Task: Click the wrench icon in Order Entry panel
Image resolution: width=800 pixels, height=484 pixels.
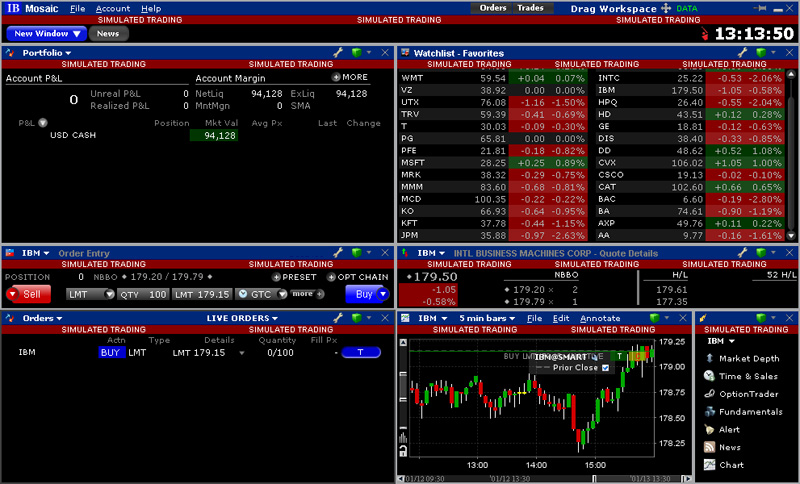Action: (338, 254)
